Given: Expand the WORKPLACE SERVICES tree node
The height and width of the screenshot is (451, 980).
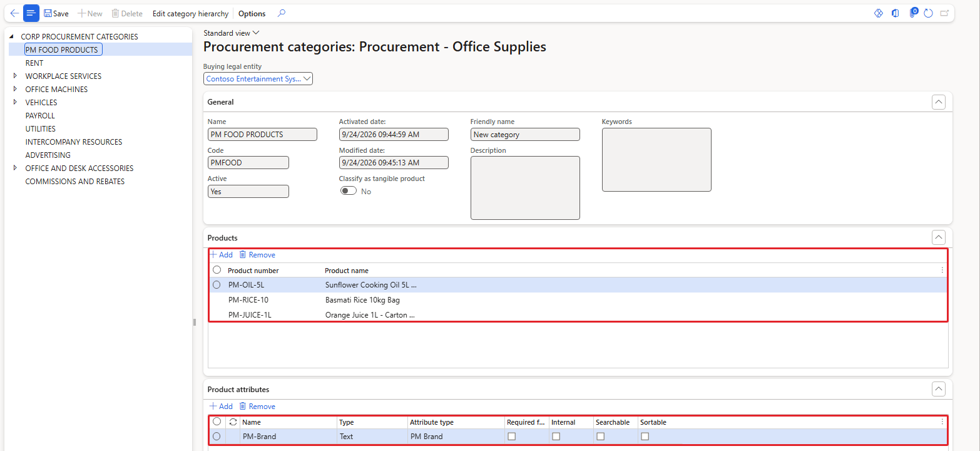Looking at the screenshot, I should click(x=15, y=76).
